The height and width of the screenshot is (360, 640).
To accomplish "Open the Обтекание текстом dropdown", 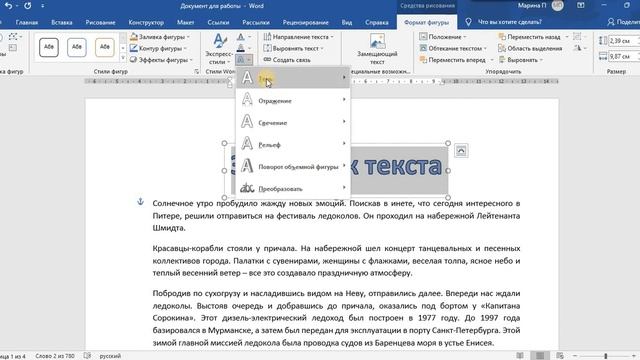I will pyautogui.click(x=453, y=49).
